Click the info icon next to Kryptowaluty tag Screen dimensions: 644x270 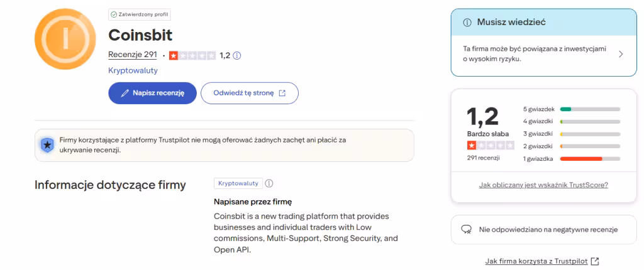pyautogui.click(x=269, y=183)
